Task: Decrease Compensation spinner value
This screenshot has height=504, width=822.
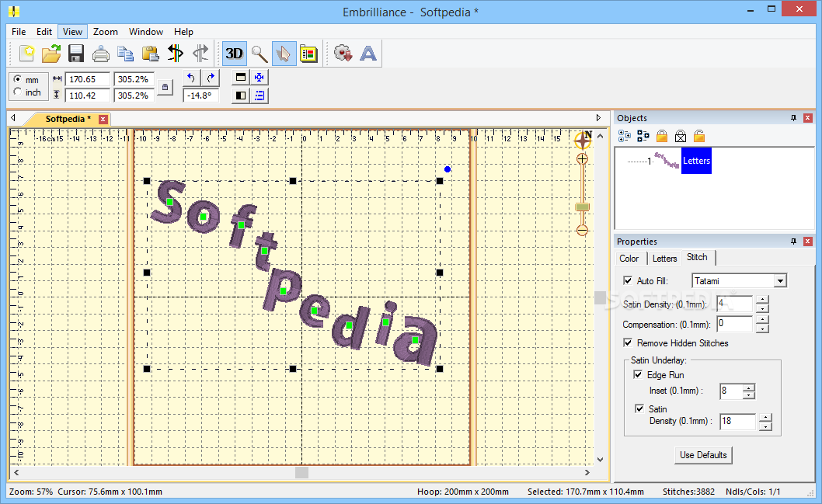Action: click(763, 328)
